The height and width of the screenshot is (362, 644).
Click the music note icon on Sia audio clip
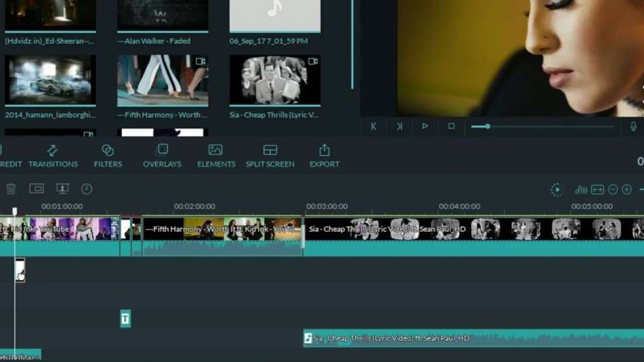(x=307, y=338)
